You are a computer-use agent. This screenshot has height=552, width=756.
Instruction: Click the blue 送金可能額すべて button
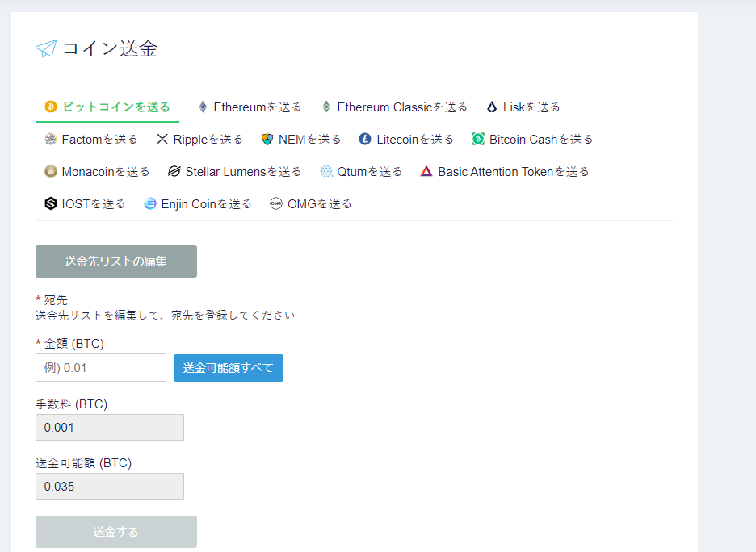(229, 368)
